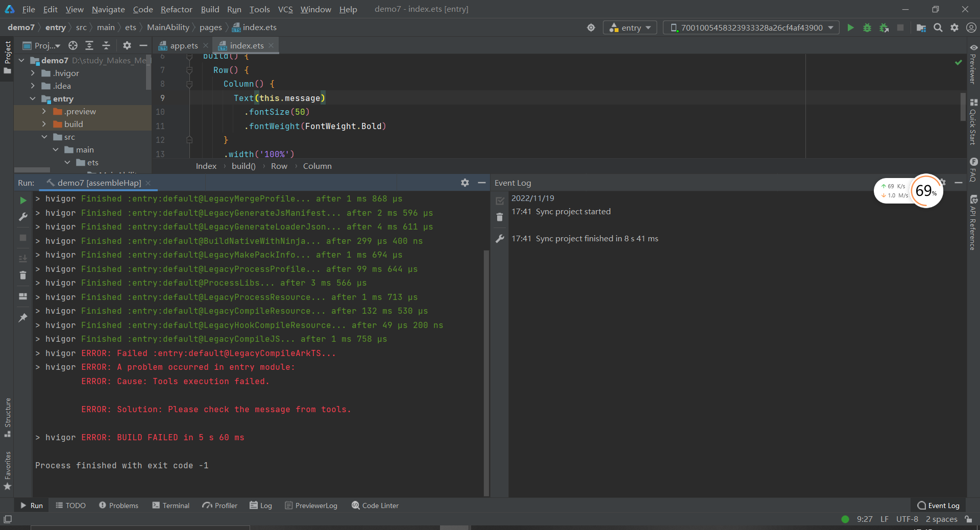
Task: Open the Problems tool window
Action: [x=118, y=506]
